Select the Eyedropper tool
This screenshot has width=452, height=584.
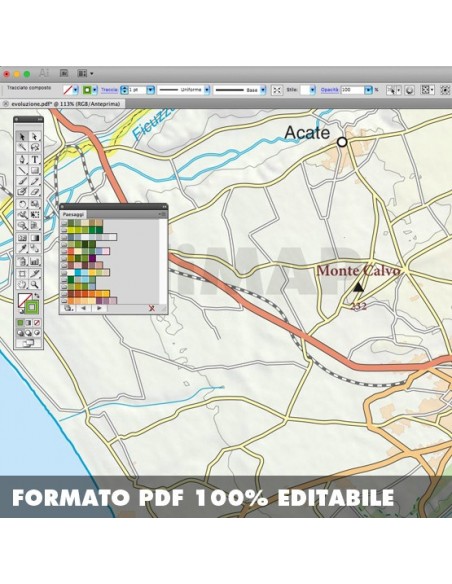(22, 248)
